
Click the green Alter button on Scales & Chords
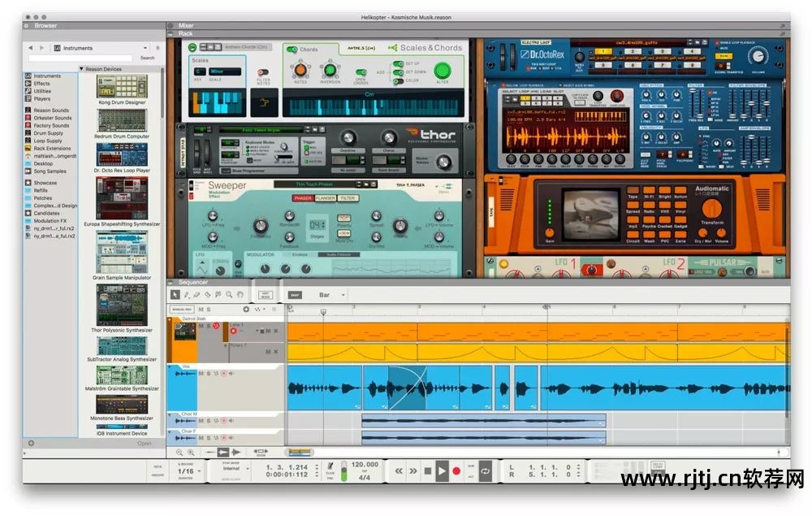coord(442,71)
